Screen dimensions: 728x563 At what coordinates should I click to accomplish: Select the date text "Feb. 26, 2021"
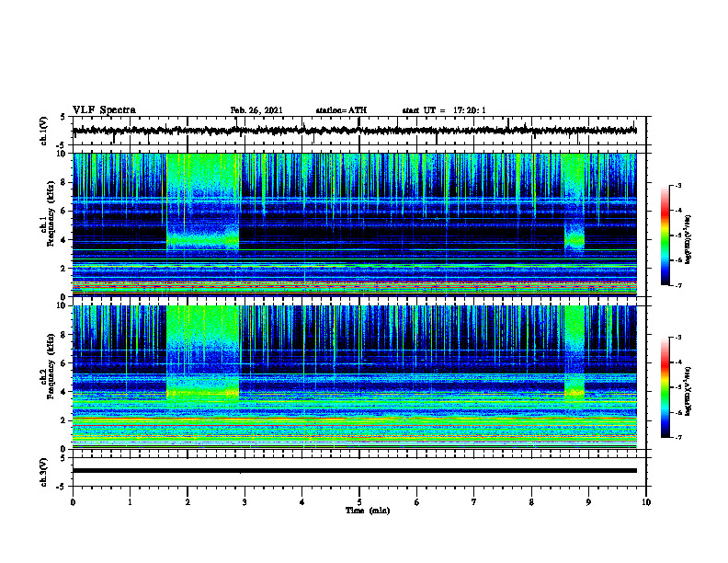coord(256,110)
